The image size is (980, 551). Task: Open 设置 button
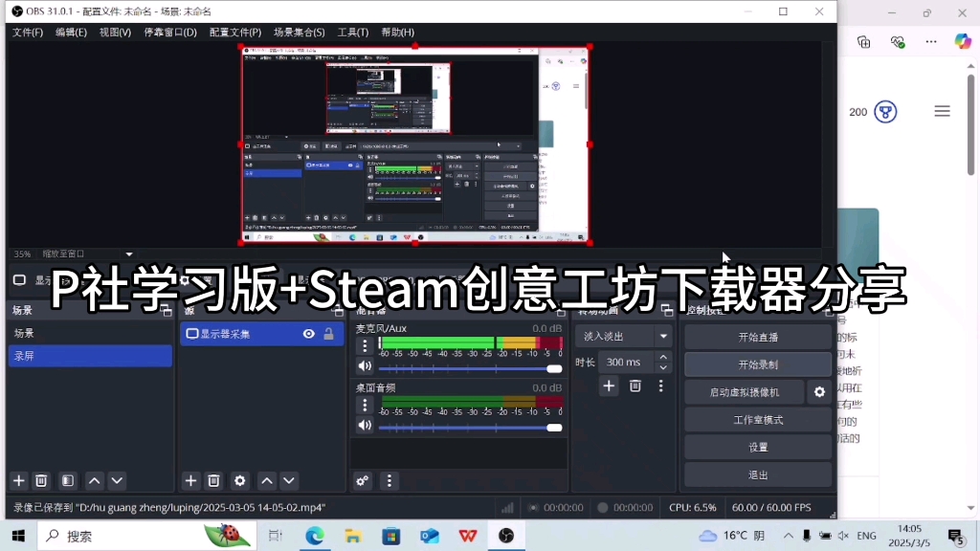(x=758, y=448)
